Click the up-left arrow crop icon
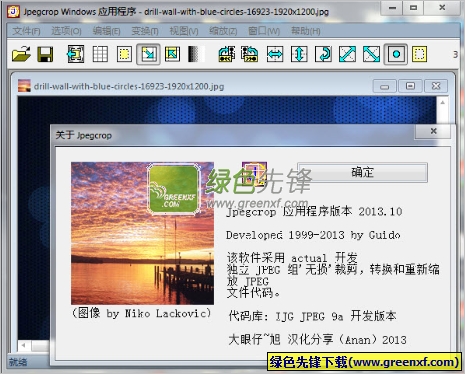465x374 pixels. (x=172, y=54)
